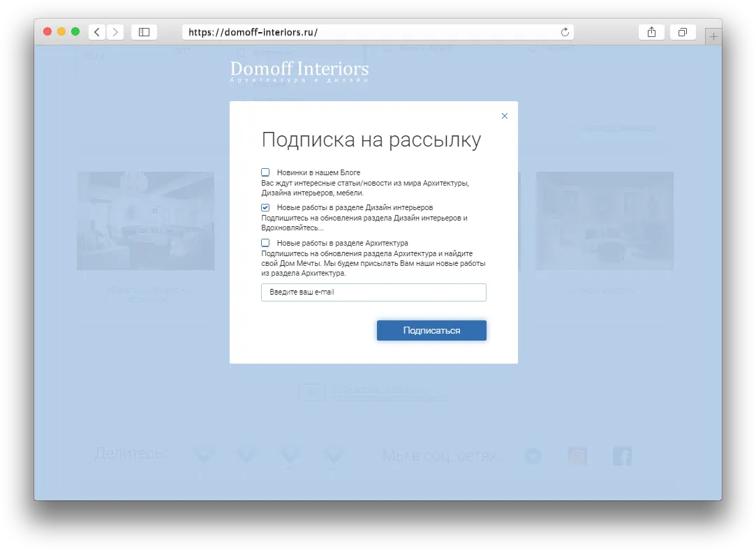Screen dimensions: 756x550
Task: Reload the page via address bar icon
Action: 565,32
